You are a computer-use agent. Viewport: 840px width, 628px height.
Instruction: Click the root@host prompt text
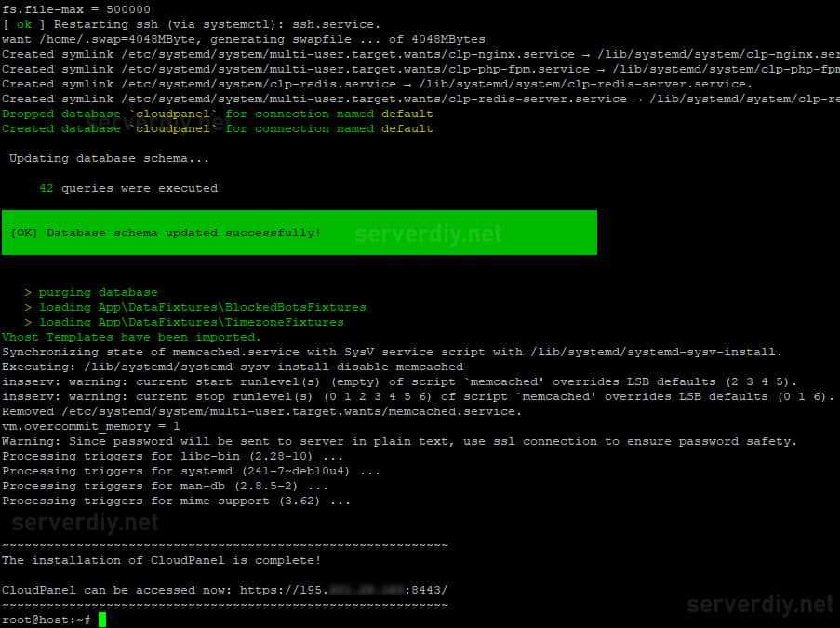[x=47, y=620]
